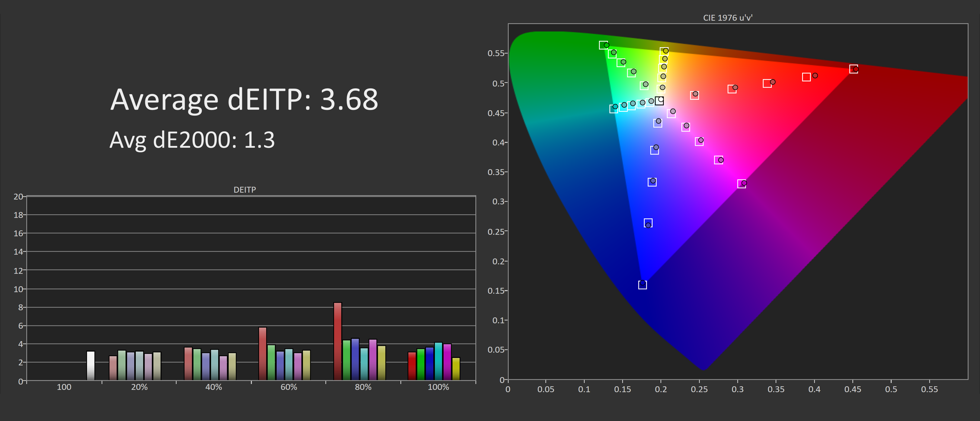This screenshot has height=421, width=980.
Task: Click the blue bar in the 80% group
Action: 355,359
